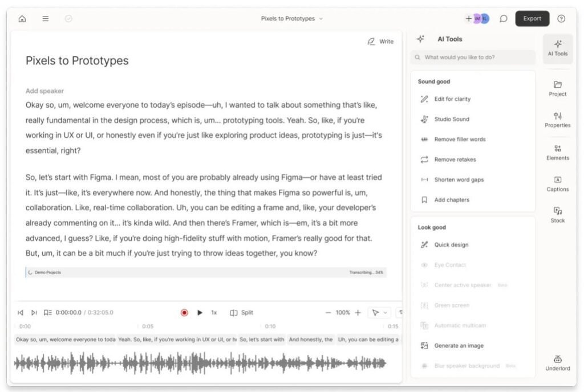
Task: Click the Home icon in top bar
Action: [22, 19]
